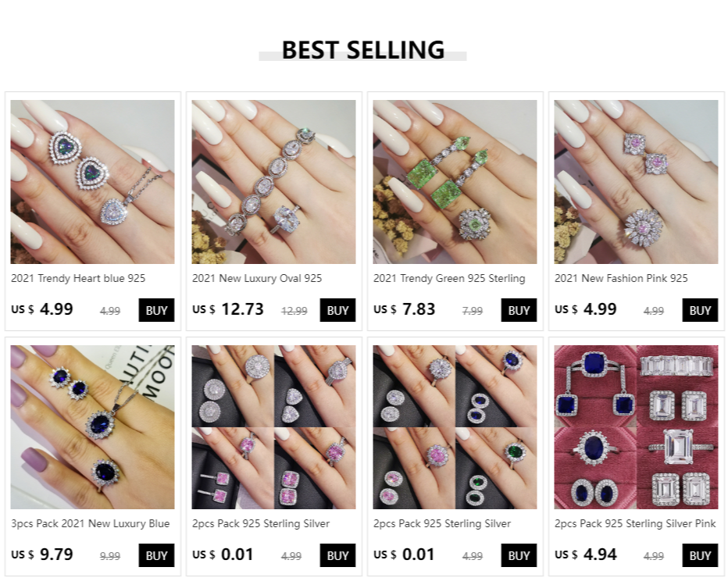Open '2021 New Fashion Pink 925' title
The height and width of the screenshot is (585, 728).
click(x=621, y=278)
